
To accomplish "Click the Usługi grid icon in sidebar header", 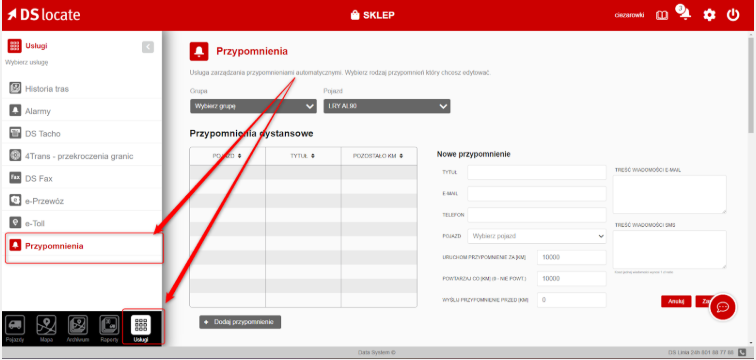I will point(14,46).
